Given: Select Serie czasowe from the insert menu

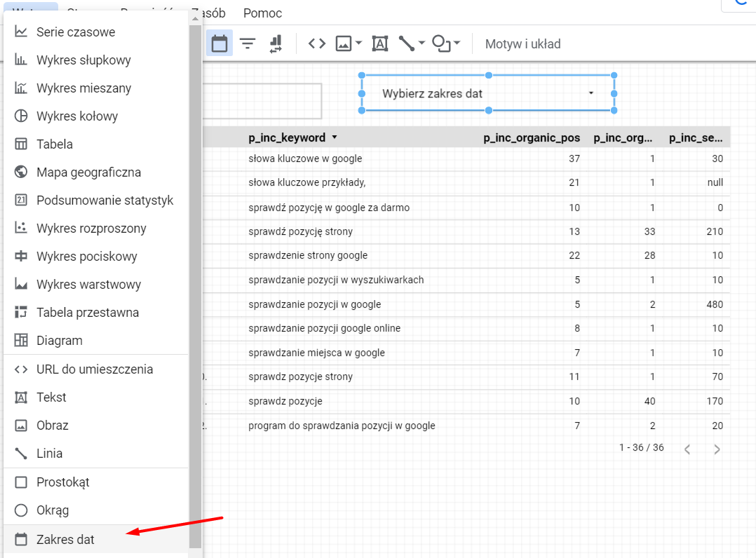Looking at the screenshot, I should point(95,32).
